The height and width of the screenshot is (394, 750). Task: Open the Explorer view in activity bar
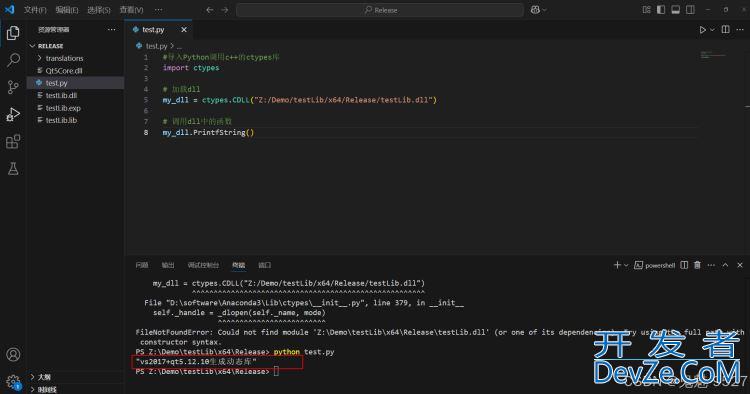pyautogui.click(x=13, y=33)
